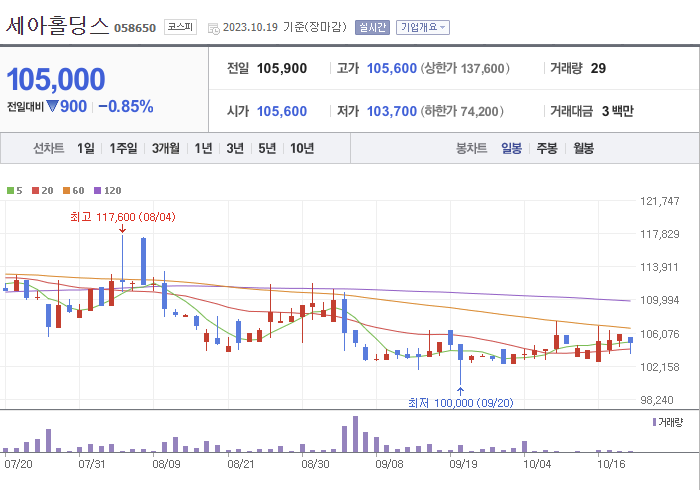Click the 최고 117,600 (08/04) annotation
The height and width of the screenshot is (490, 700).
123,217
